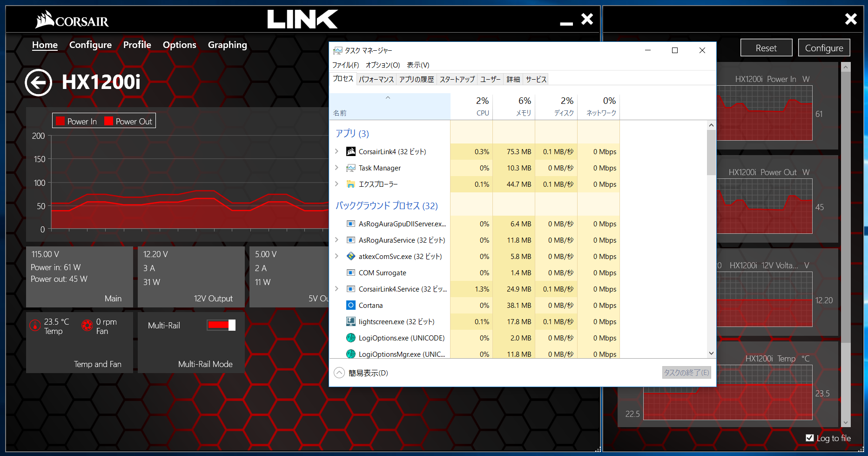Image resolution: width=868 pixels, height=456 pixels.
Task: Sort processes by the CPU column
Action: [471, 107]
